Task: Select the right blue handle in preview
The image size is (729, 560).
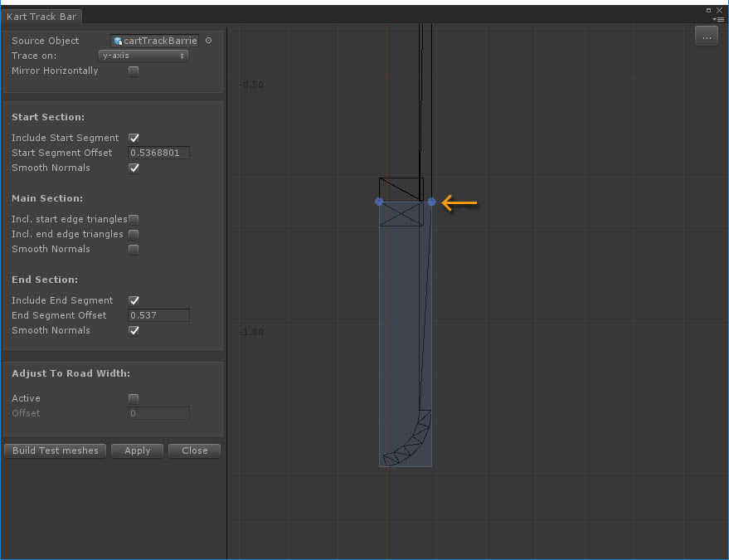Action: pyautogui.click(x=432, y=202)
